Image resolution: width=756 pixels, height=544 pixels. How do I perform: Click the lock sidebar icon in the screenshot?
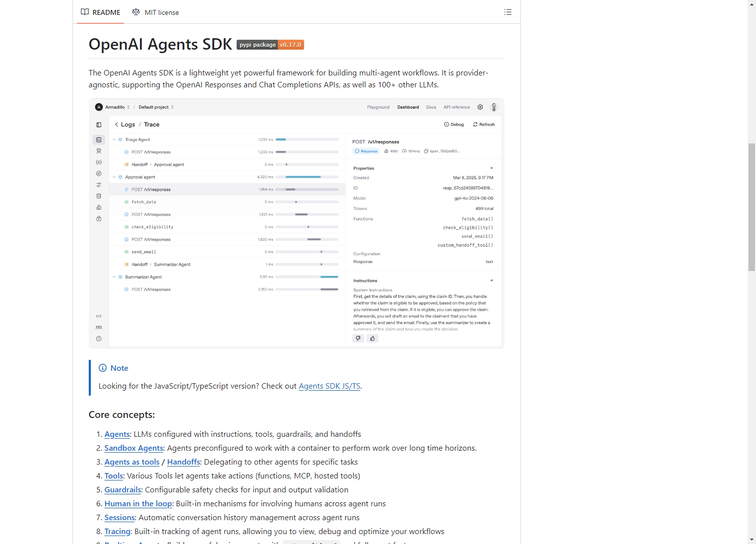99,218
